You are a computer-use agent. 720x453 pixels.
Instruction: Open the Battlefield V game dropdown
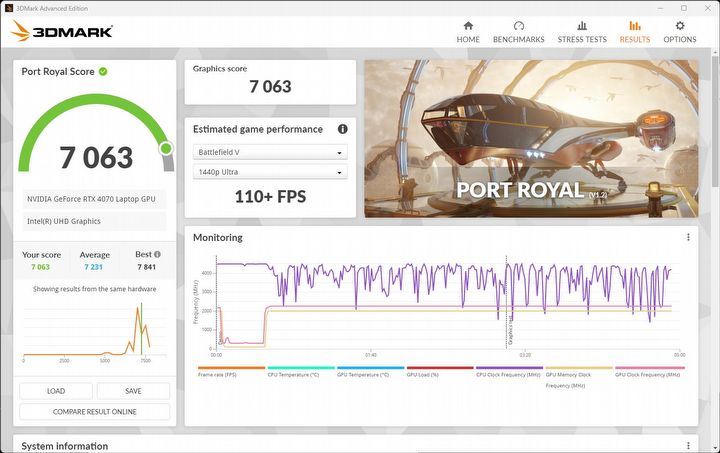[269, 153]
